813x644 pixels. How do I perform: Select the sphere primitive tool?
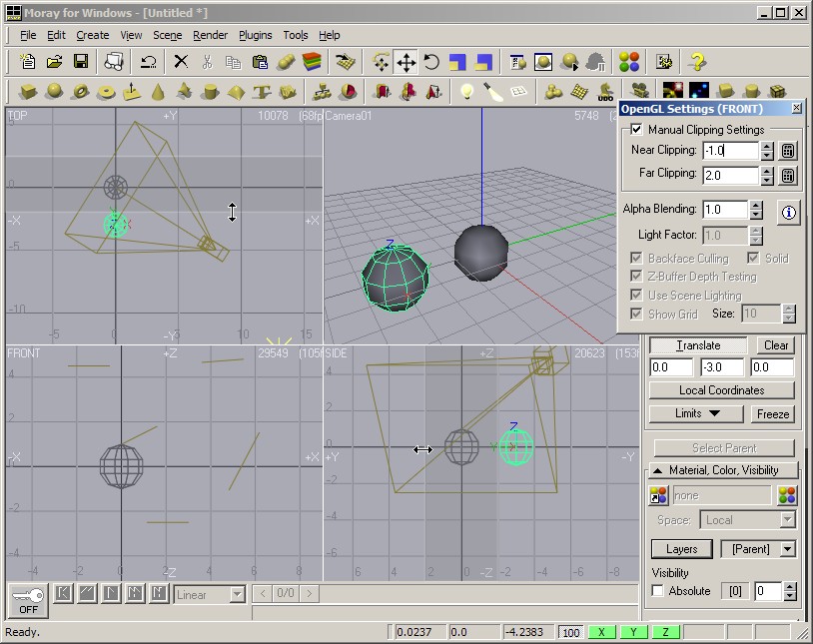(x=54, y=92)
